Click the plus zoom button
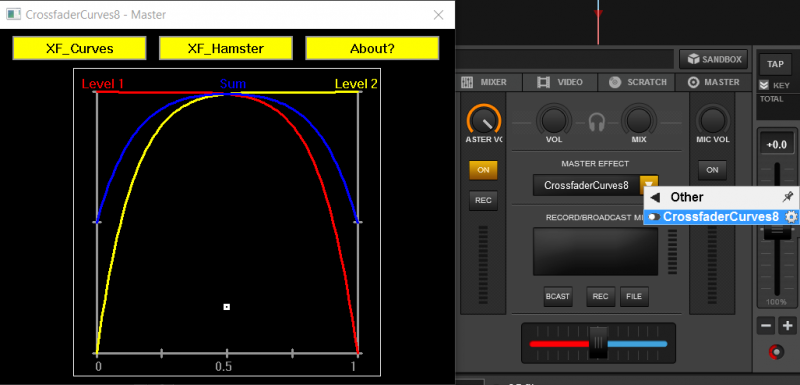The width and height of the screenshot is (800, 385). pyautogui.click(x=787, y=325)
